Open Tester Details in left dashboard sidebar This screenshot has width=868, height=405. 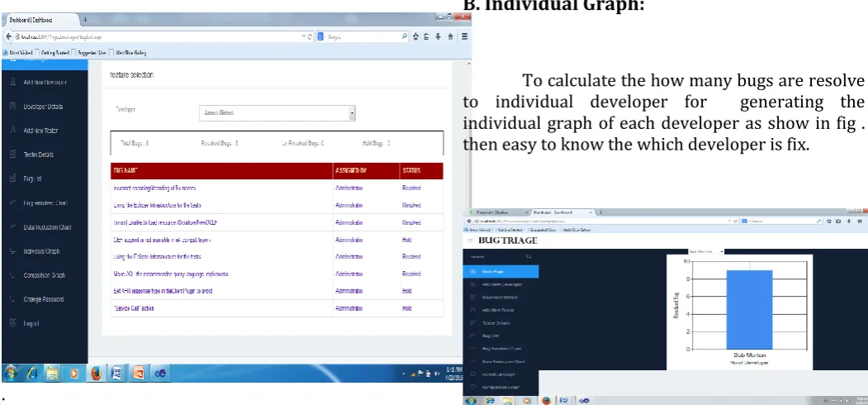tap(39, 155)
